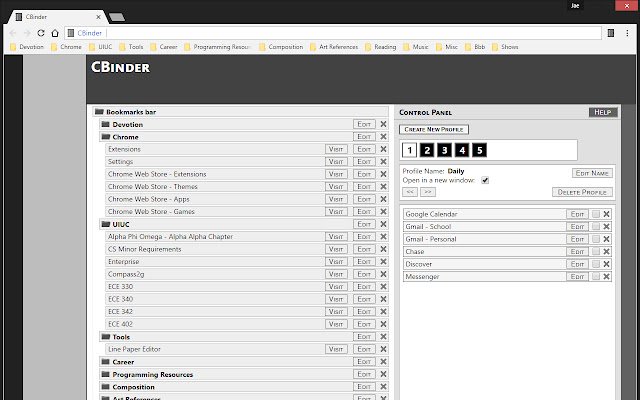The height and width of the screenshot is (400, 640).
Task: Click Create New Profile button
Action: [x=434, y=129]
